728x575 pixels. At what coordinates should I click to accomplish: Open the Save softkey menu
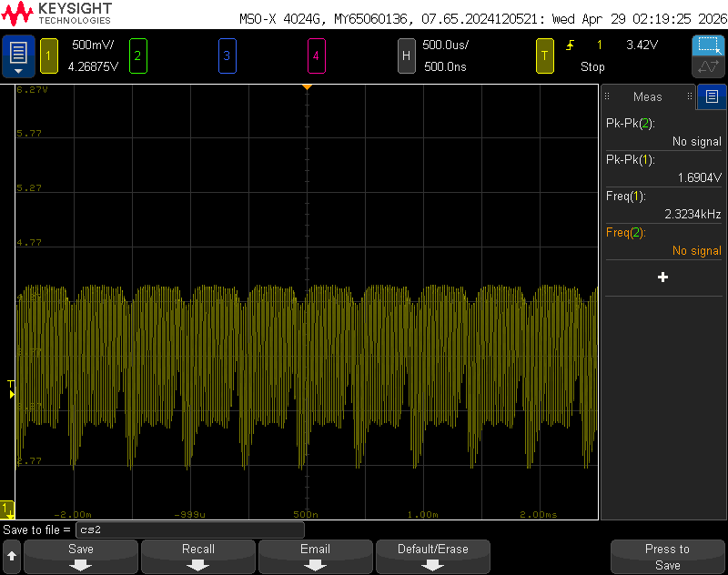pyautogui.click(x=81, y=557)
